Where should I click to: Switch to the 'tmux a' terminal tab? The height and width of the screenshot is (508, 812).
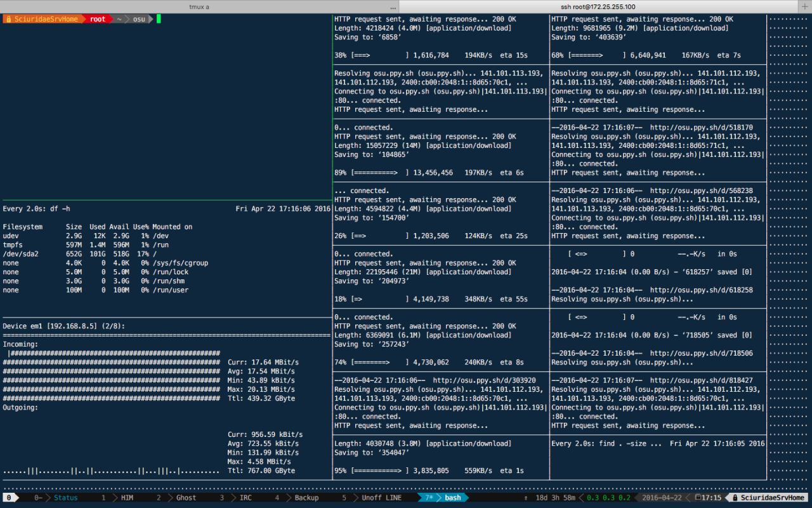pos(199,6)
